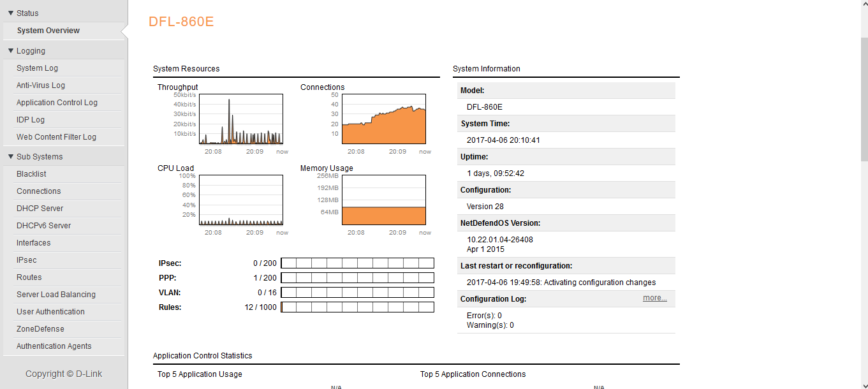Click the PPP usage progress bar

tap(358, 278)
